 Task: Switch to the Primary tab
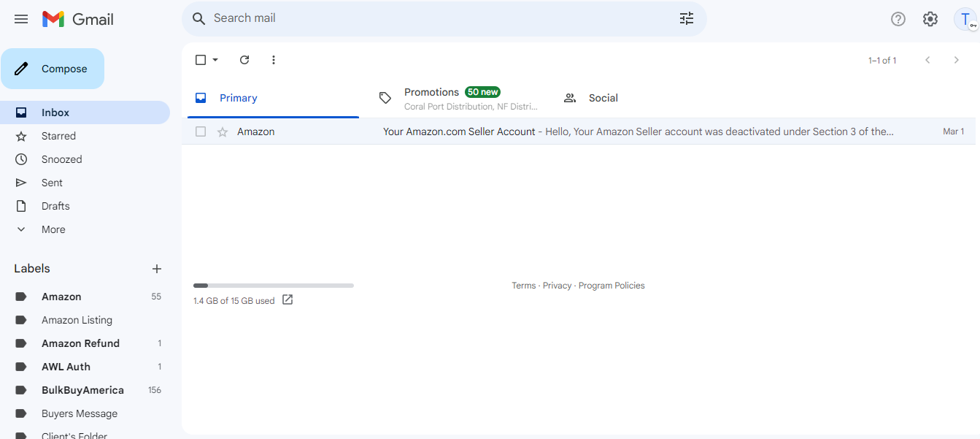273,98
